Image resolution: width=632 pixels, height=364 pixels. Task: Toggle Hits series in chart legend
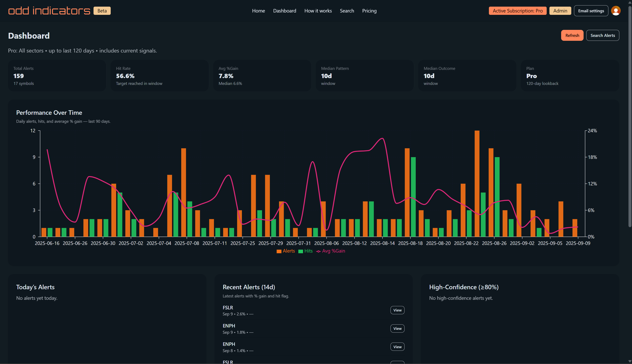click(308, 251)
